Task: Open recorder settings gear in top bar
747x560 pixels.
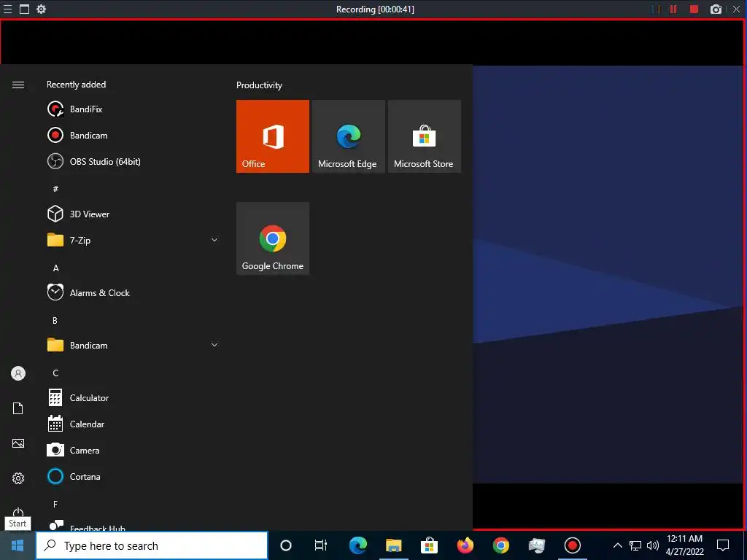Action: 42,9
